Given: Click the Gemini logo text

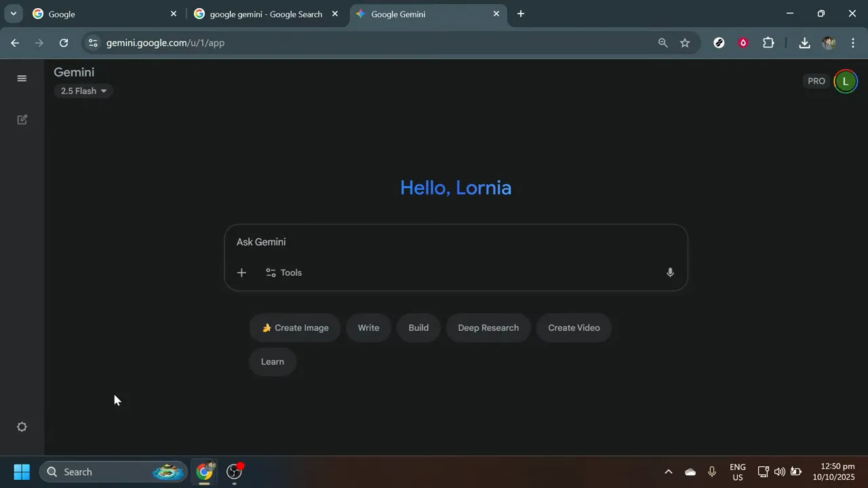Looking at the screenshot, I should coord(74,73).
